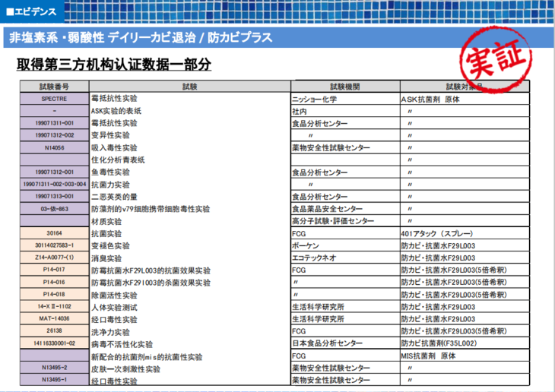Click the 試験機関 column header

tap(344, 87)
